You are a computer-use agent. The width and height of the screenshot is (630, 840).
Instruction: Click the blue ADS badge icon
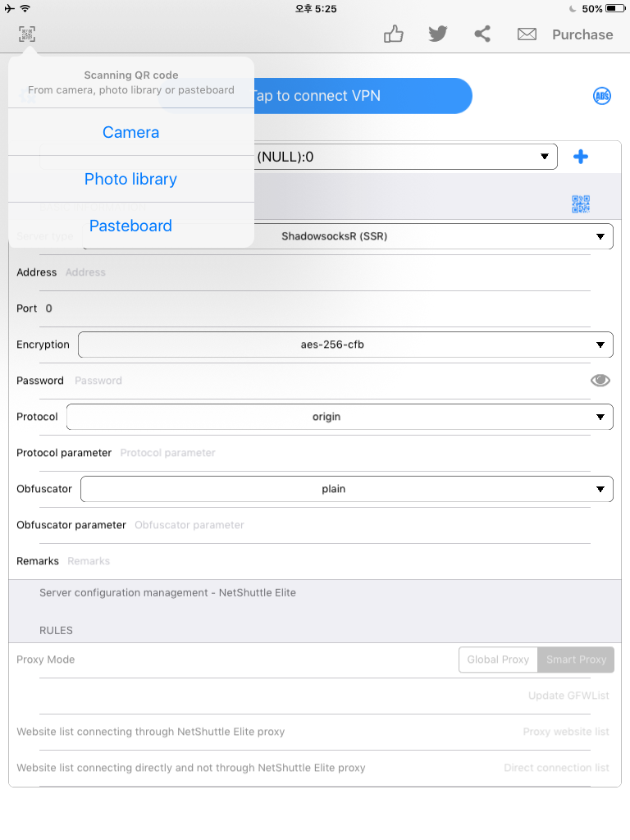tap(602, 97)
